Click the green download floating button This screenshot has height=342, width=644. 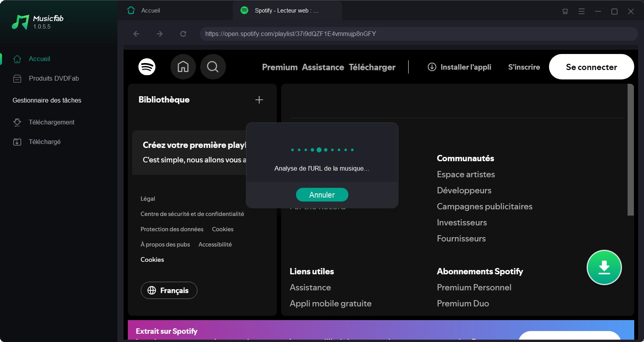pos(604,267)
